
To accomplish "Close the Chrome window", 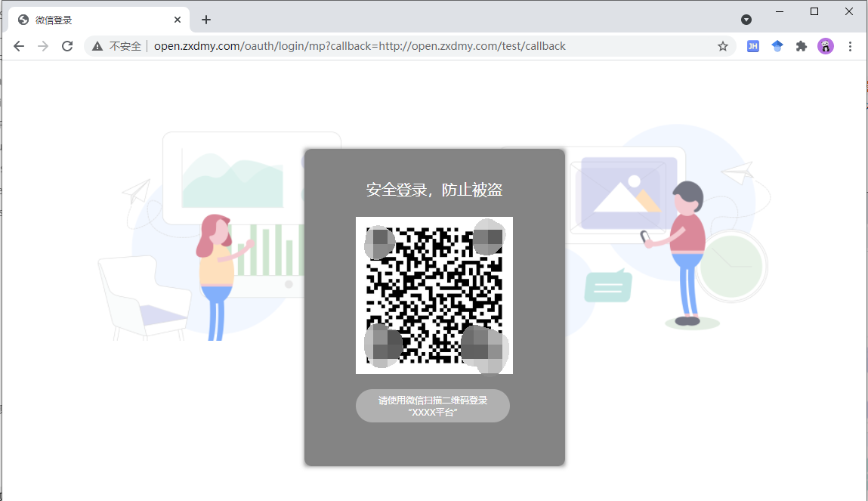I will [x=848, y=11].
